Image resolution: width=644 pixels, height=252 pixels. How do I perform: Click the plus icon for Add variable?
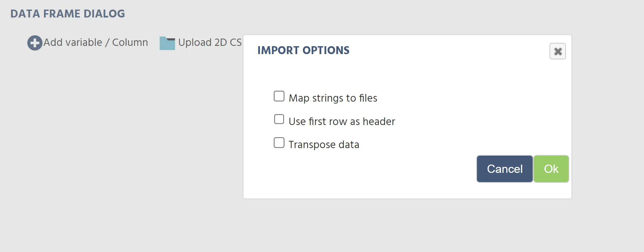point(35,43)
